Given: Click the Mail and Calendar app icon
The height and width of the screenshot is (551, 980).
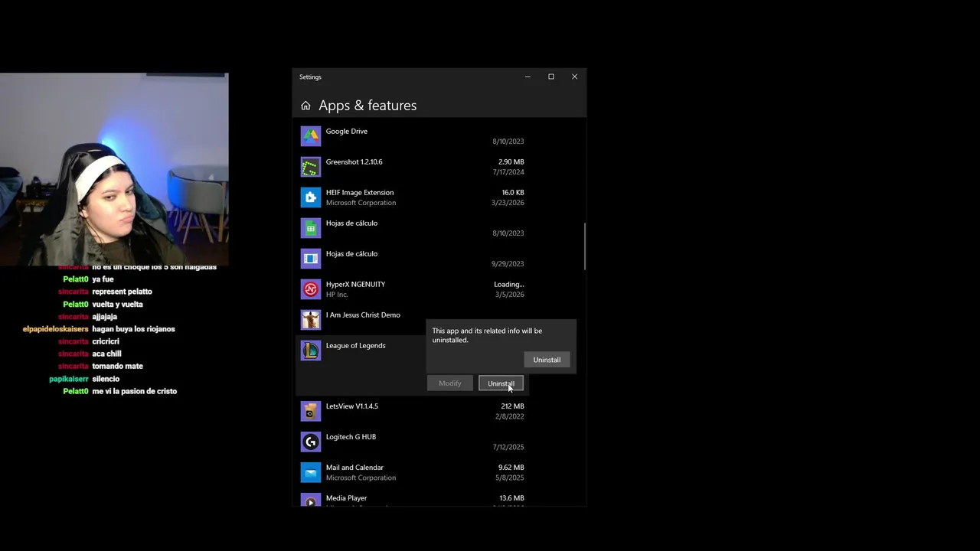Looking at the screenshot, I should (x=310, y=472).
